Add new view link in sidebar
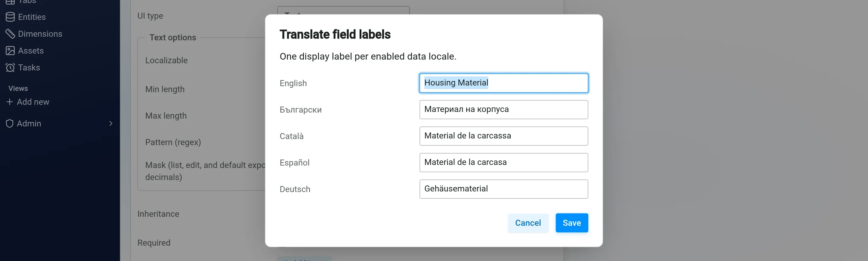 coord(33,102)
